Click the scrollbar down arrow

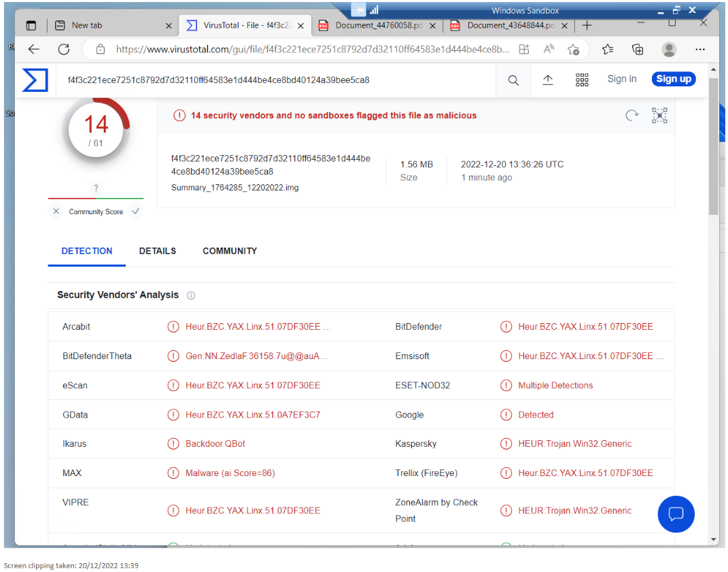[x=714, y=539]
